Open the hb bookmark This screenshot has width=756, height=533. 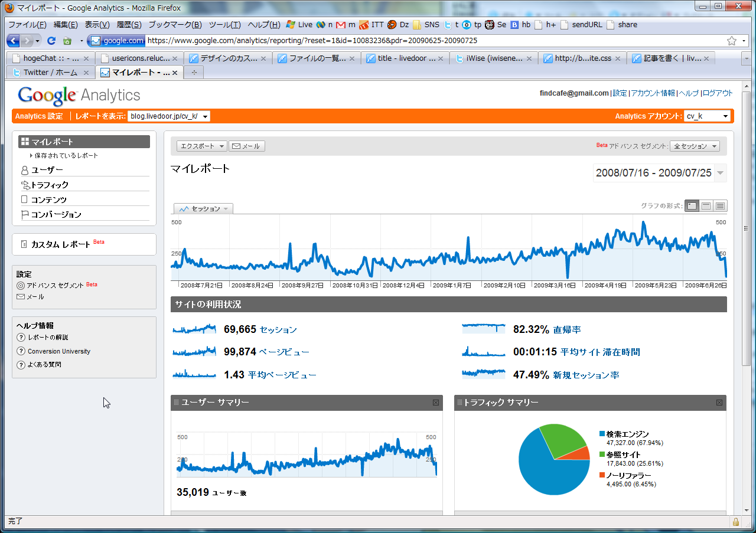tap(521, 25)
